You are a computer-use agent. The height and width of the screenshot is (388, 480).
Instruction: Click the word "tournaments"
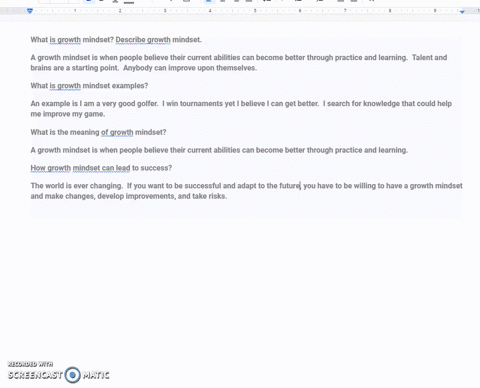pos(201,104)
